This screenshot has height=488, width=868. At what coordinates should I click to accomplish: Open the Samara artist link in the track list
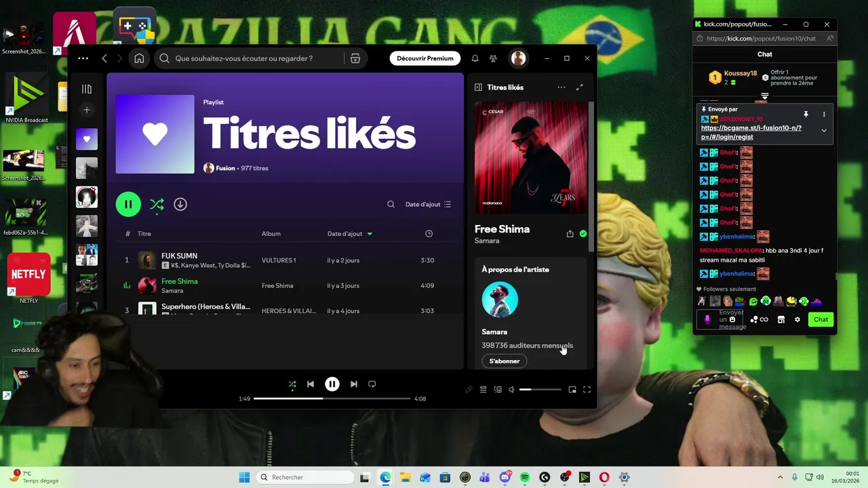(172, 291)
